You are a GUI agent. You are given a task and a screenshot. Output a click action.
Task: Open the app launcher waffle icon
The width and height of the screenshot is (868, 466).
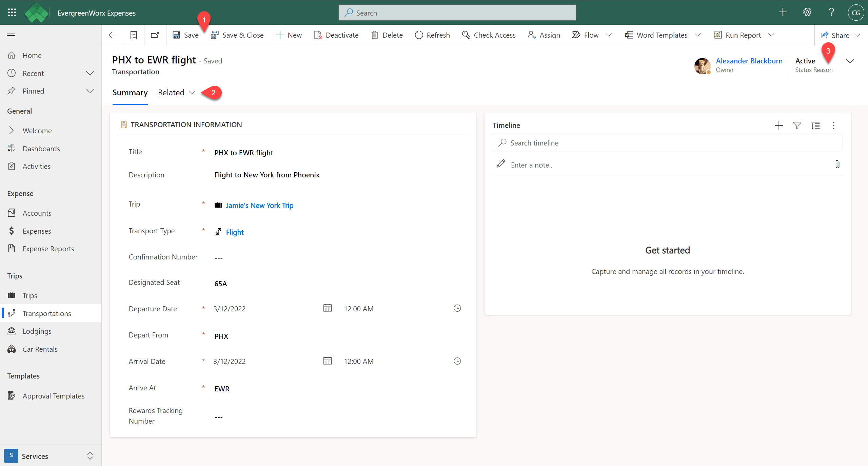12,13
